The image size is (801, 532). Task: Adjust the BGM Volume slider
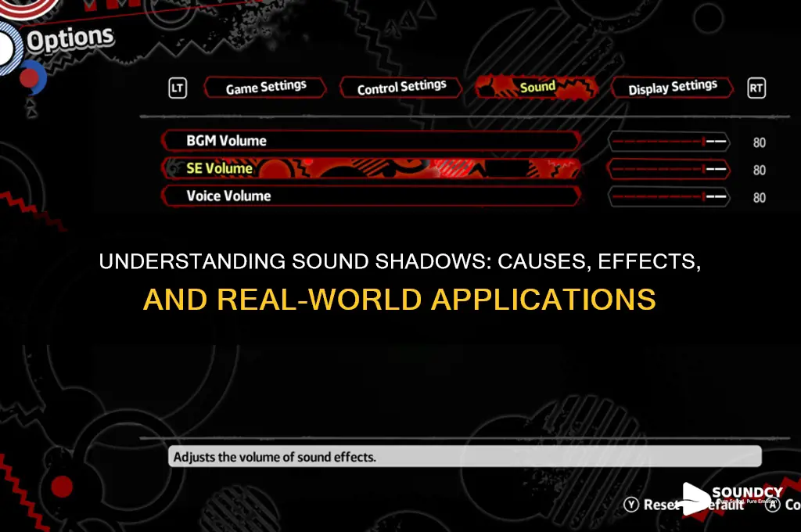tap(669, 142)
